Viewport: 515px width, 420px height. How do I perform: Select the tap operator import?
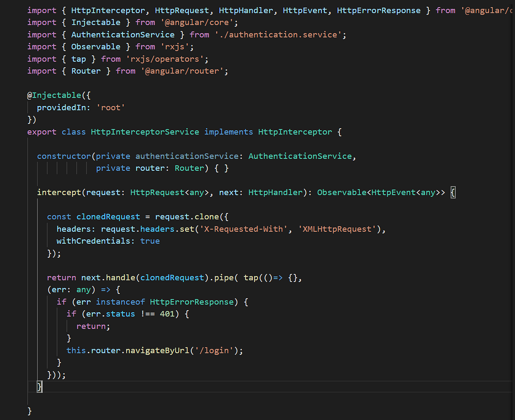click(x=79, y=59)
